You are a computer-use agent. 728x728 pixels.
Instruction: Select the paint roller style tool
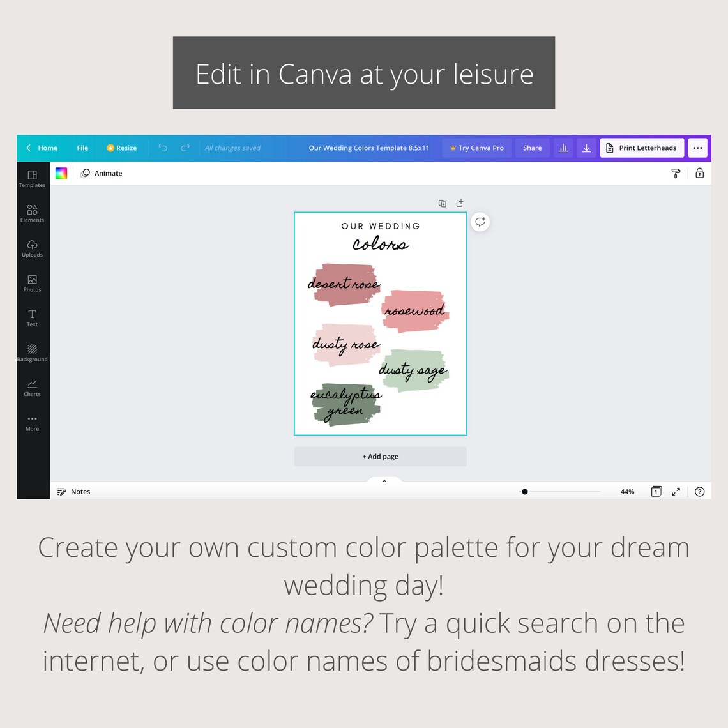tap(676, 173)
